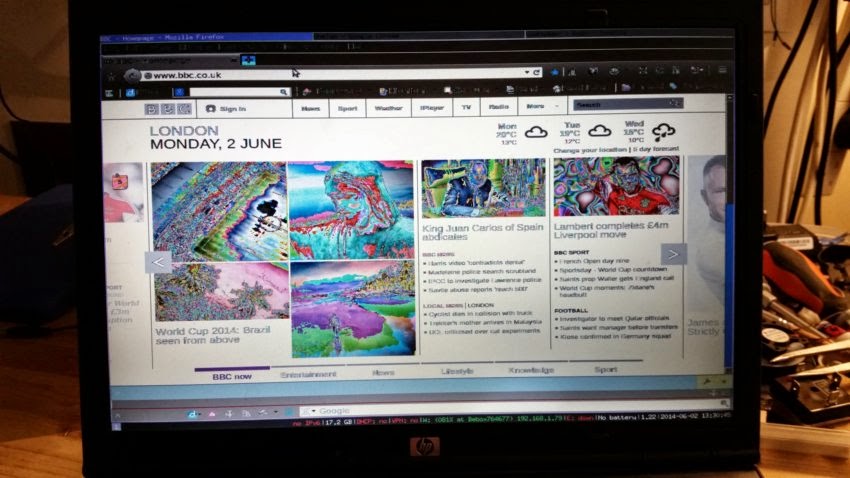Image resolution: width=850 pixels, height=478 pixels.
Task: Open Radio in the BBC nav bar
Action: [x=499, y=107]
